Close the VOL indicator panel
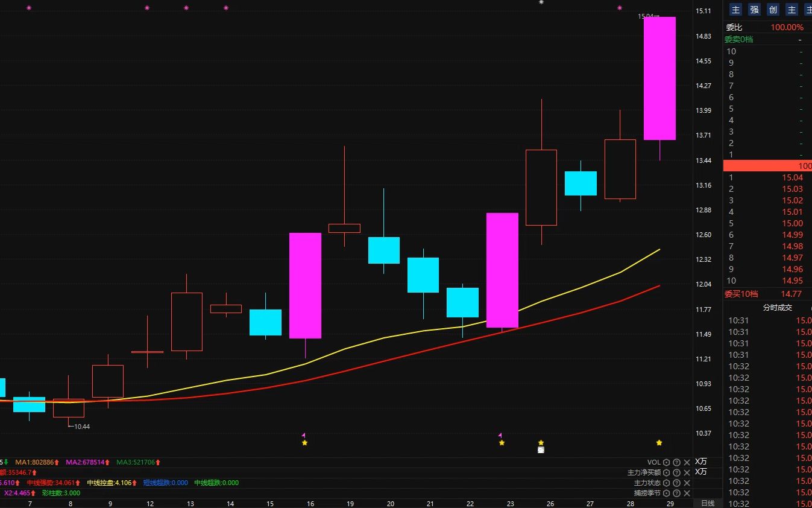812x508 pixels. coord(687,463)
